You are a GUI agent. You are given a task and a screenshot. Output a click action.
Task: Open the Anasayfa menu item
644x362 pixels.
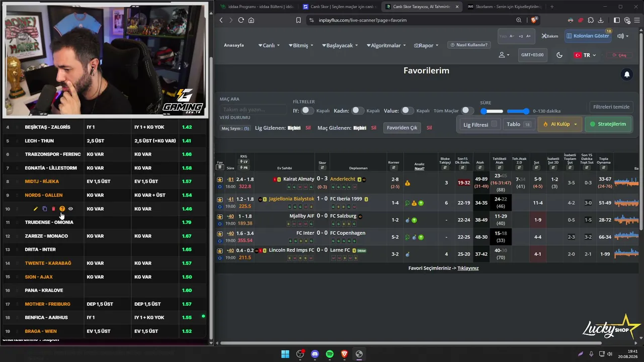click(x=234, y=45)
